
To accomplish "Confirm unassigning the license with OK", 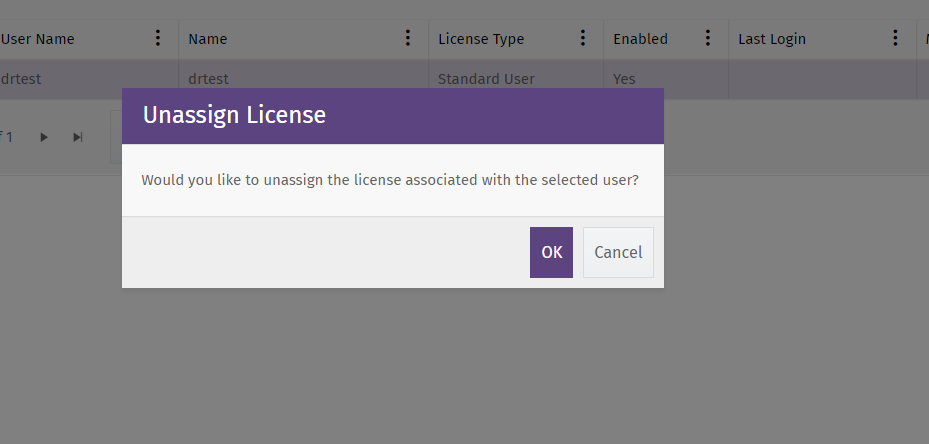I will [551, 252].
